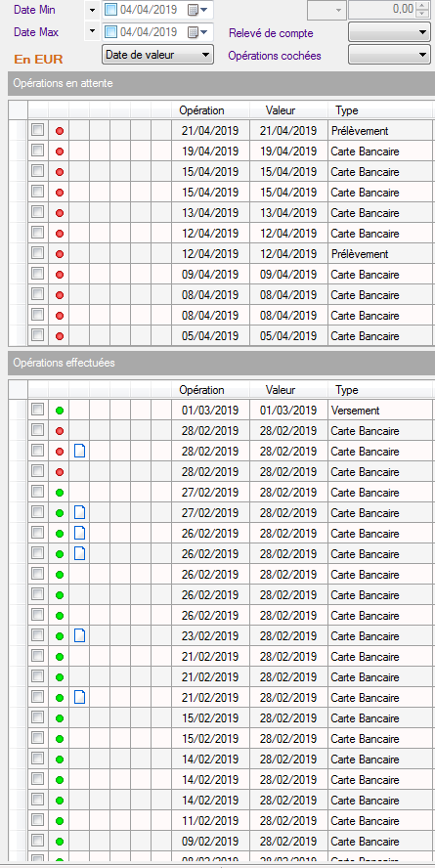Check the box on the 09/02/2019 row

point(37,840)
